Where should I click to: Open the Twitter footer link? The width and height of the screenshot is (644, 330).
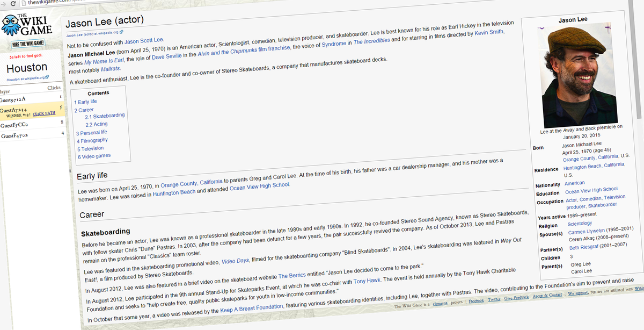(495, 300)
